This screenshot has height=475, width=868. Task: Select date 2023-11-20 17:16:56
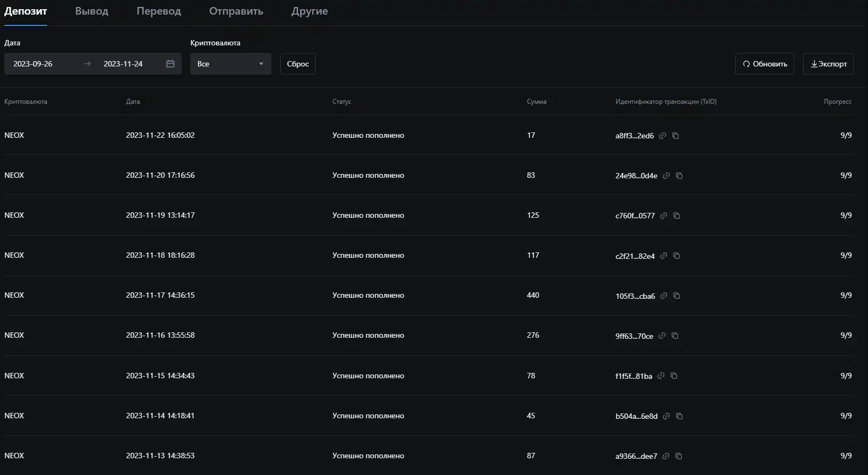(x=160, y=175)
